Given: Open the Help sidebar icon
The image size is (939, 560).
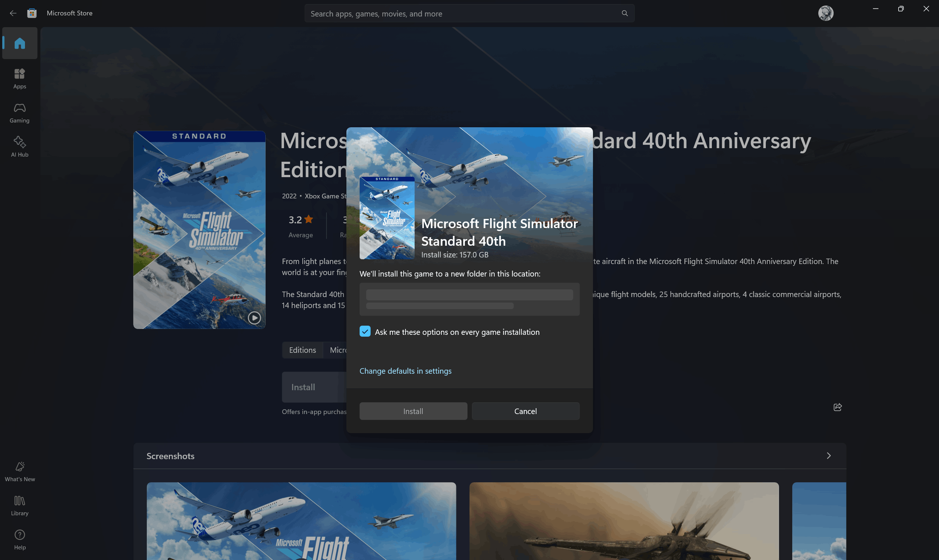Looking at the screenshot, I should tap(20, 539).
